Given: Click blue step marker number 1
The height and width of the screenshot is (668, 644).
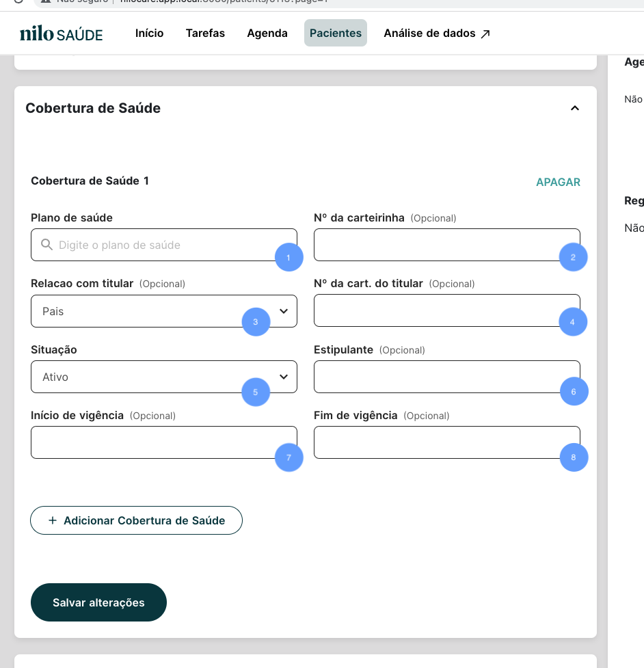Looking at the screenshot, I should [x=289, y=258].
